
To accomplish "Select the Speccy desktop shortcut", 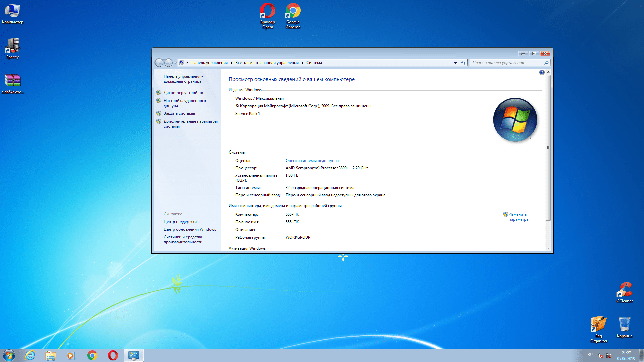I will click(13, 49).
